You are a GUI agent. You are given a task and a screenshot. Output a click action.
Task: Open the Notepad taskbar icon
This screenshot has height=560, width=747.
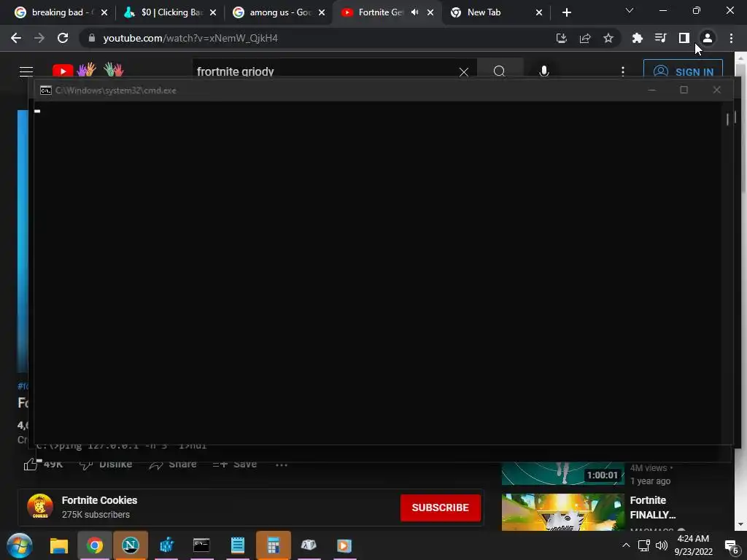237,545
